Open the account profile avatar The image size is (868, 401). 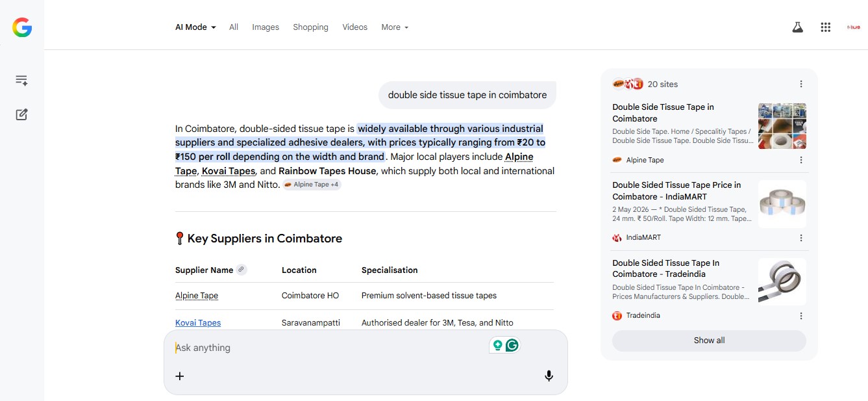point(853,27)
